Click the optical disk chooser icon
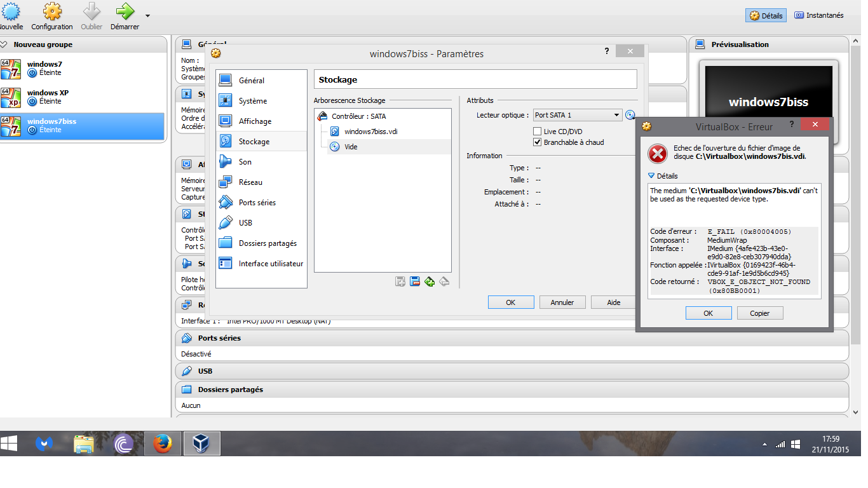Viewport: 868px width, 488px height. click(630, 115)
